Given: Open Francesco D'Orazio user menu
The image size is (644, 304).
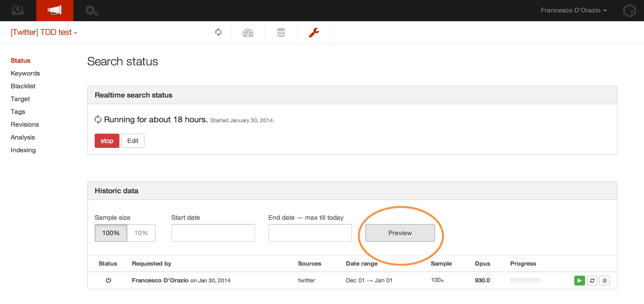Looking at the screenshot, I should tap(574, 10).
